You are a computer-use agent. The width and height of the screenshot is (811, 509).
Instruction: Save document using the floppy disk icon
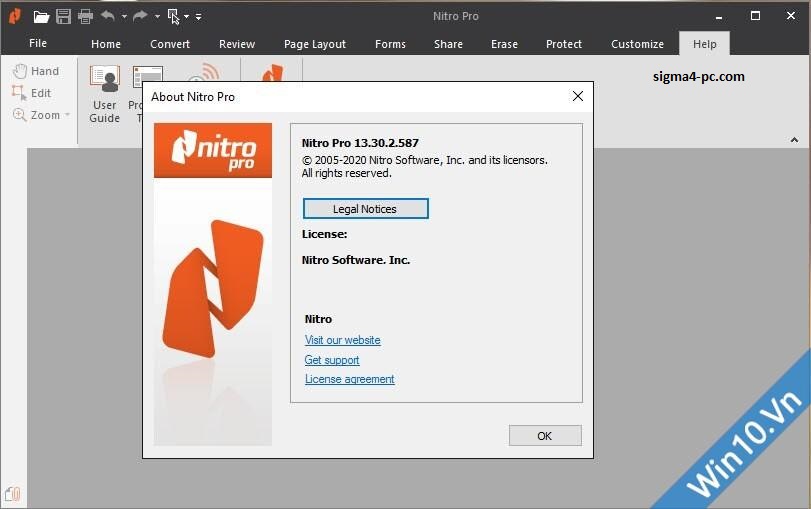coord(64,17)
